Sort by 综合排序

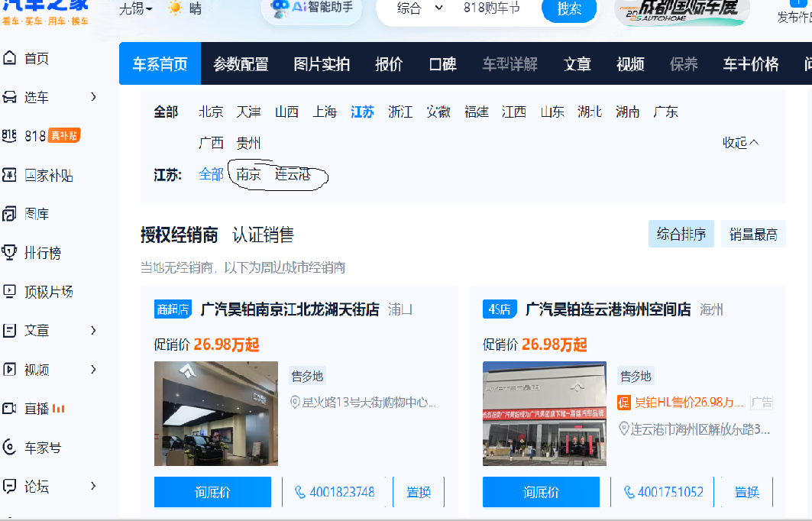pyautogui.click(x=681, y=234)
